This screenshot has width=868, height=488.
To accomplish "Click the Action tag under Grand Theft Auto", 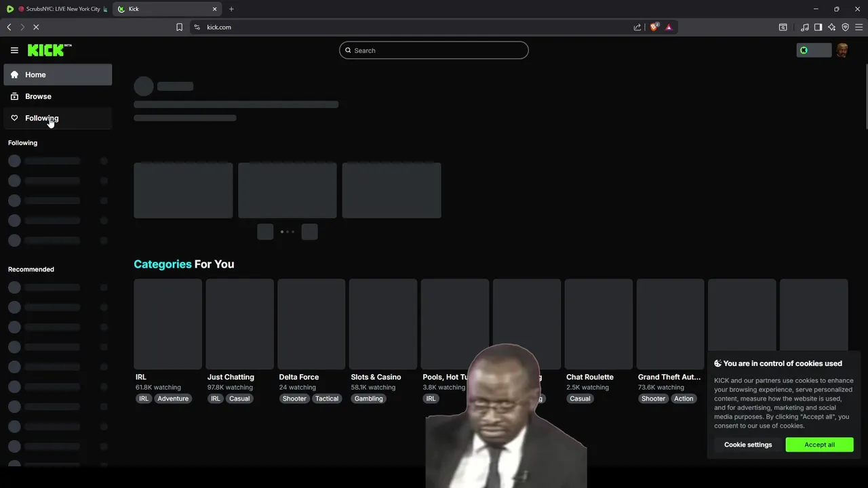I will (684, 399).
